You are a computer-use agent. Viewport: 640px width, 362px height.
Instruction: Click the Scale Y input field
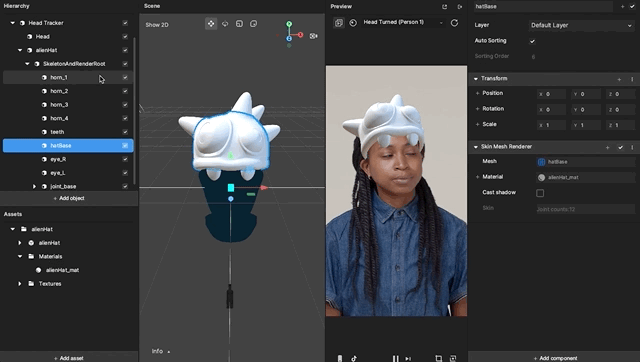pos(585,125)
